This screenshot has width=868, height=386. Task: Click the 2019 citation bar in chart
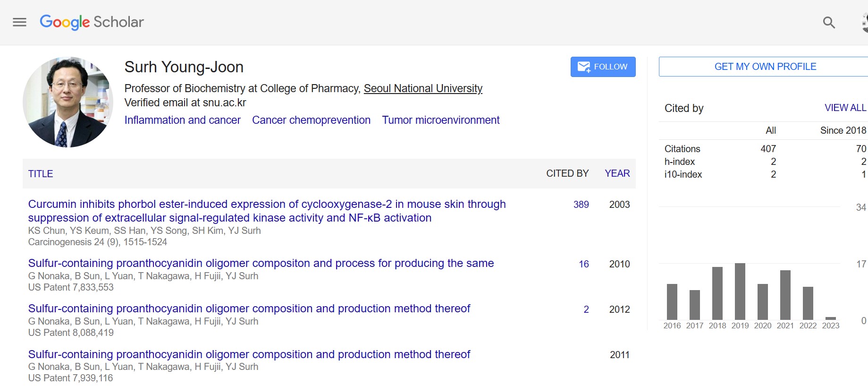(740, 292)
